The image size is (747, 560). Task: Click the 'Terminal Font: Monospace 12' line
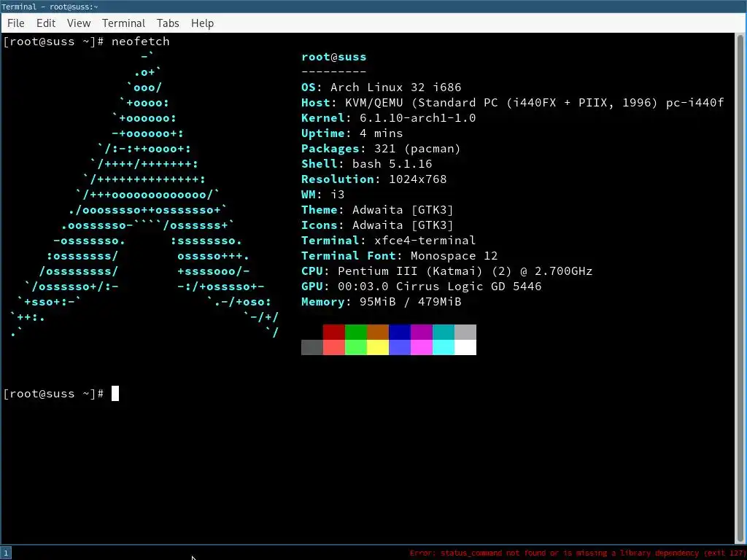(x=399, y=256)
